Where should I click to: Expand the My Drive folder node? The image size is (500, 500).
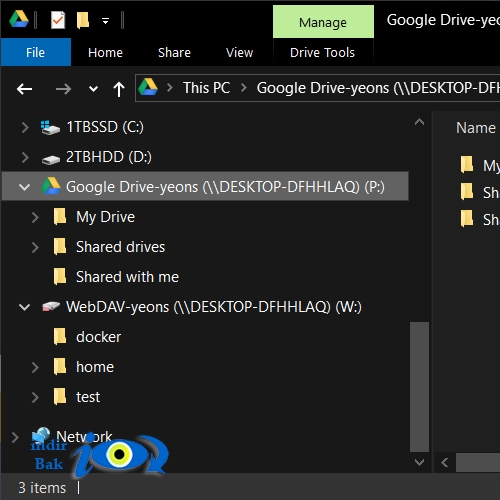(x=35, y=217)
